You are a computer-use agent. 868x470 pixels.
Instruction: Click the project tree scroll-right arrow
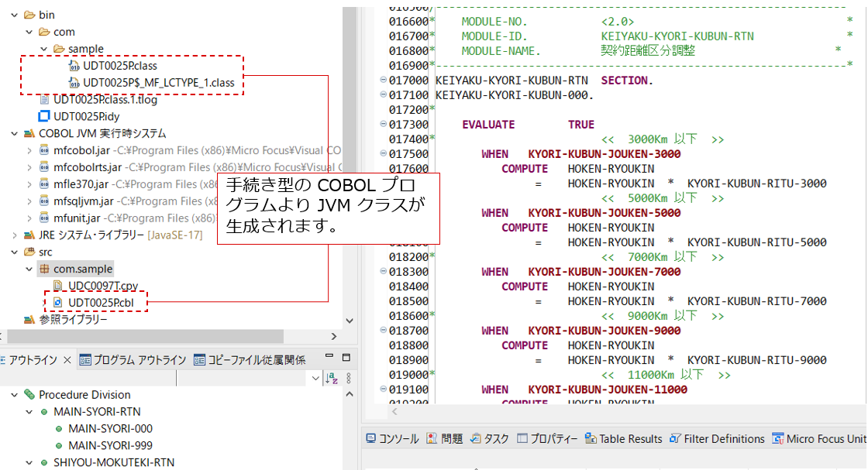(x=334, y=336)
